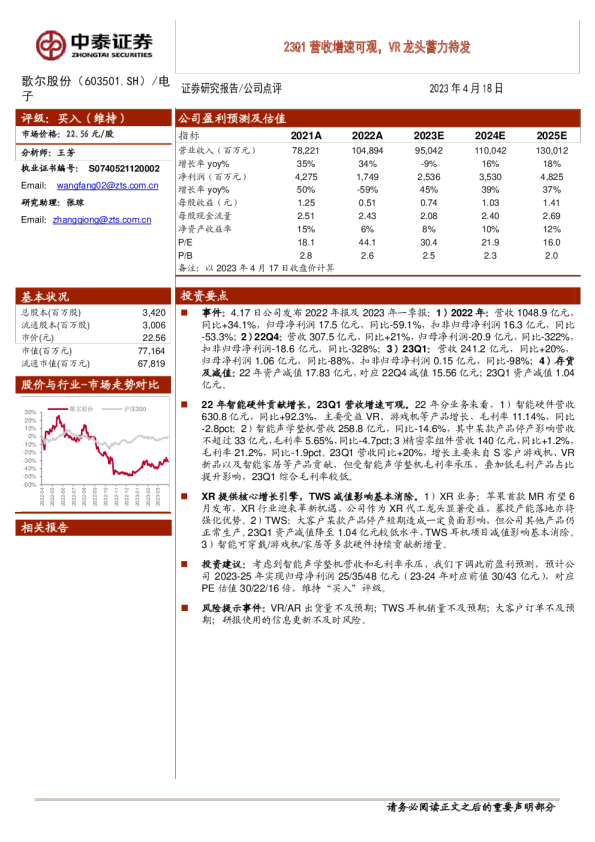Click revenue value 78,221
The width and height of the screenshot is (595, 842).
pos(306,151)
